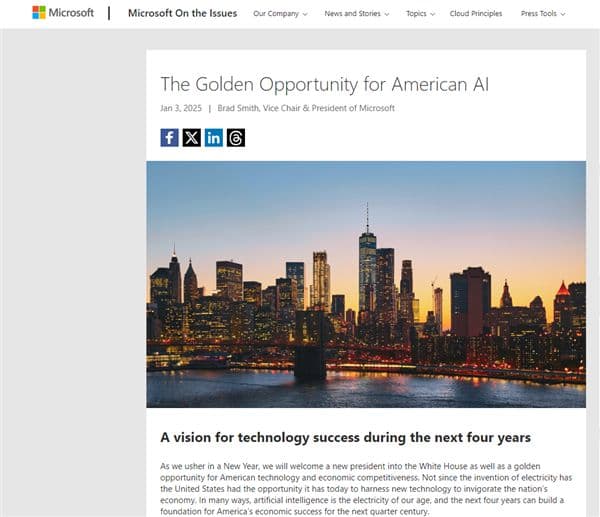
Task: Expand the News and Stories dropdown
Action: pyautogui.click(x=357, y=14)
